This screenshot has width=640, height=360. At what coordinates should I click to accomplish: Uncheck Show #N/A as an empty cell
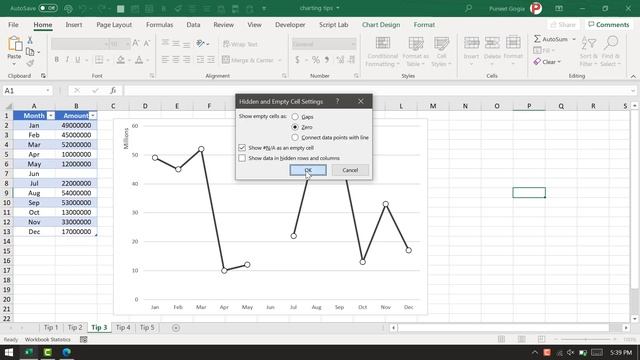click(x=242, y=148)
